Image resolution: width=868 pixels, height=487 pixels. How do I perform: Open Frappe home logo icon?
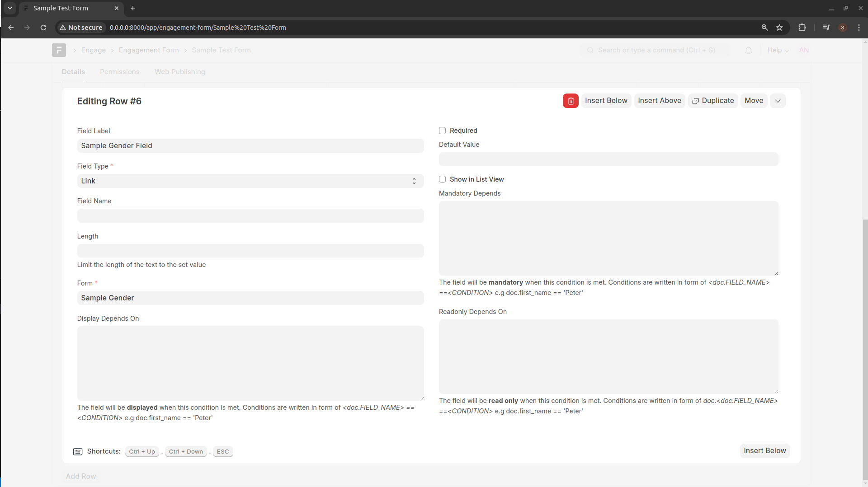click(x=59, y=50)
